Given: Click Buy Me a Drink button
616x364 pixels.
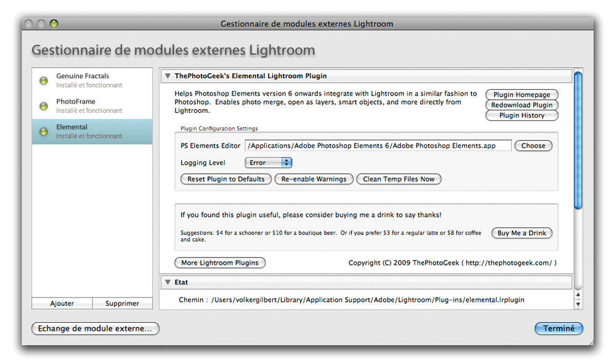Looking at the screenshot, I should [522, 233].
